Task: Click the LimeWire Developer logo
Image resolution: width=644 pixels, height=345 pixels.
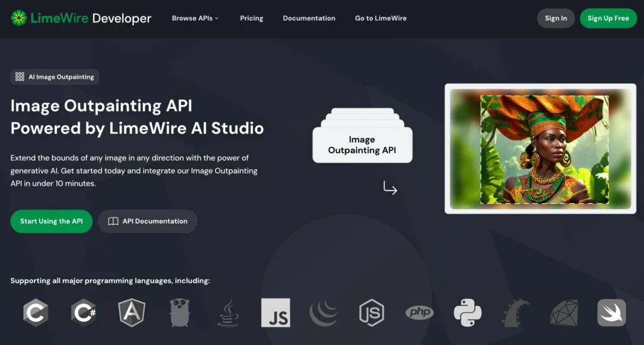Action: click(x=81, y=18)
